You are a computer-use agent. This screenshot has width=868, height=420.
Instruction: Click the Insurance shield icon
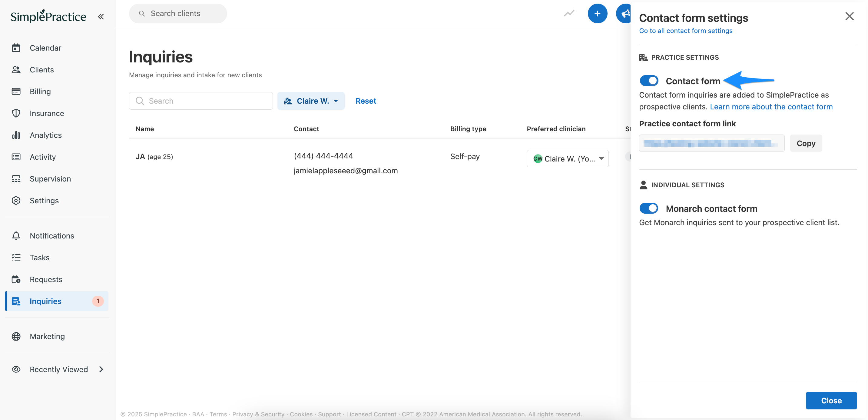point(16,113)
